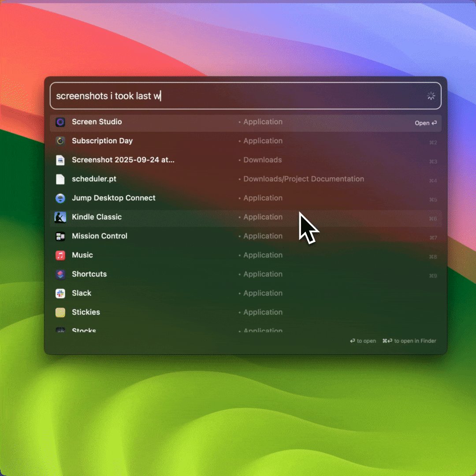This screenshot has height=476, width=476.
Task: Click the Shortcuts app icon
Action: pos(60,275)
